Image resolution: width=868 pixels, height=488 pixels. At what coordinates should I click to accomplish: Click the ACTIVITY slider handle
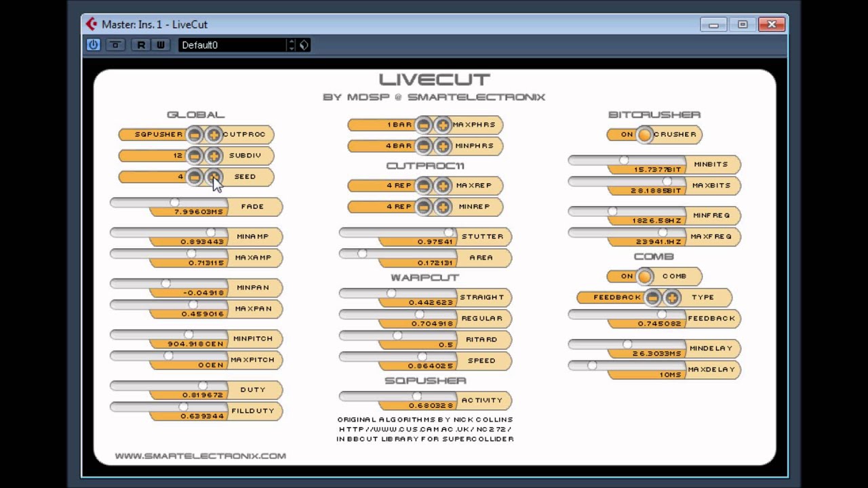pyautogui.click(x=417, y=396)
